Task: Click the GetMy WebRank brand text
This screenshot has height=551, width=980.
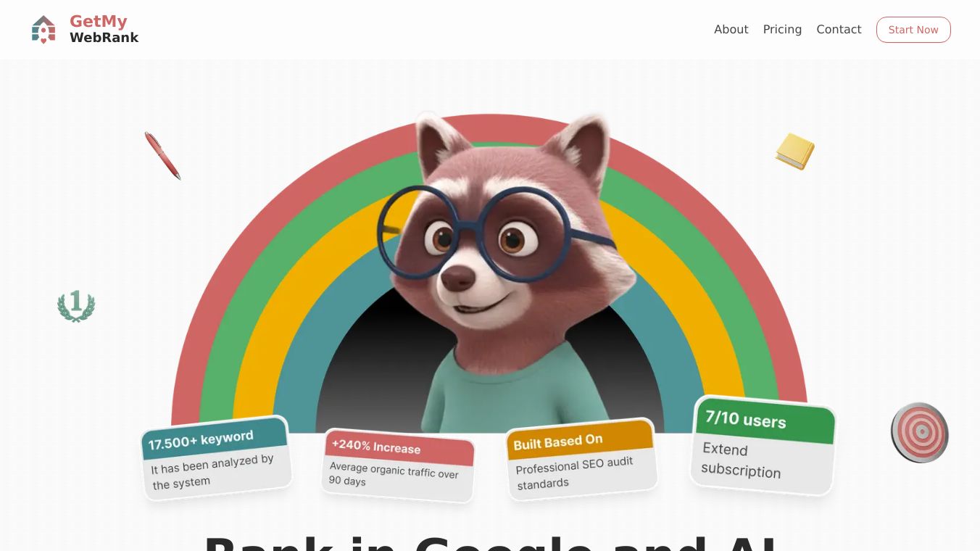Action: click(x=104, y=30)
